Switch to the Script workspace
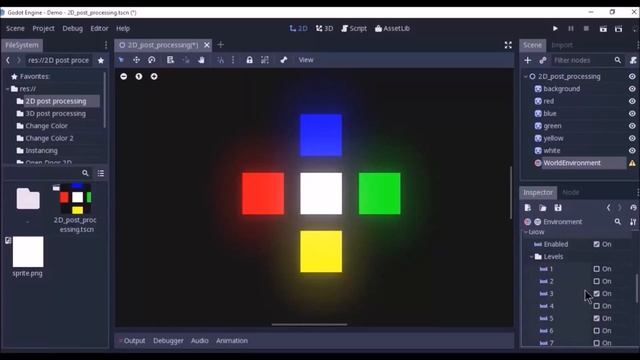This screenshot has width=640, height=360. tap(354, 29)
